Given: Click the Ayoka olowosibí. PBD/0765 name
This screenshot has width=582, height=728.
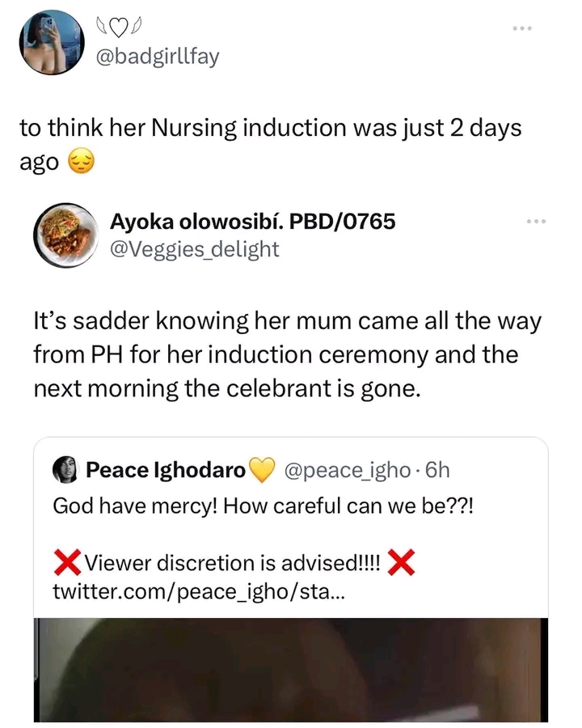Looking at the screenshot, I should pos(252,221).
